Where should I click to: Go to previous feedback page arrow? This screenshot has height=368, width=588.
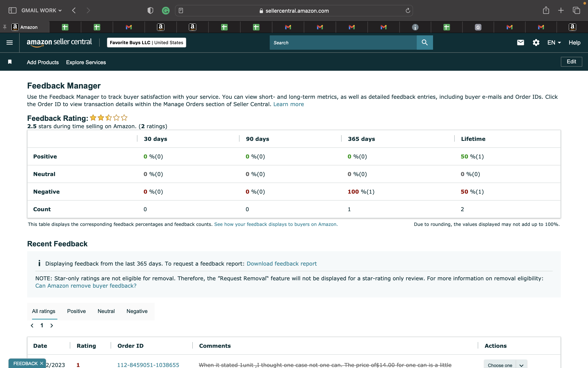click(x=32, y=325)
